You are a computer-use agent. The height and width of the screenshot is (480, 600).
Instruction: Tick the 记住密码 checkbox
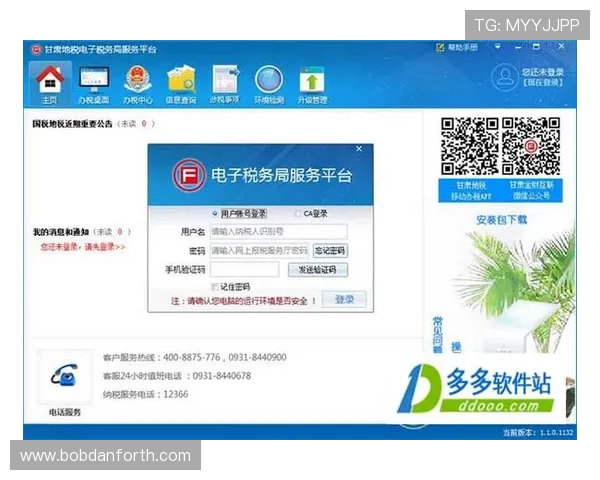click(x=214, y=287)
